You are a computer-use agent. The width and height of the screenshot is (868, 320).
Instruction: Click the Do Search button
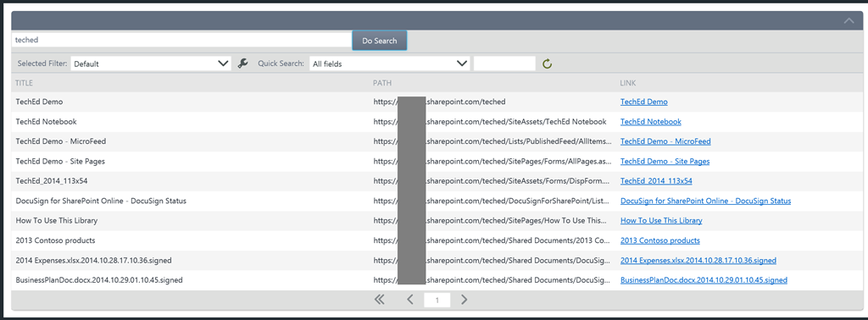click(x=379, y=41)
